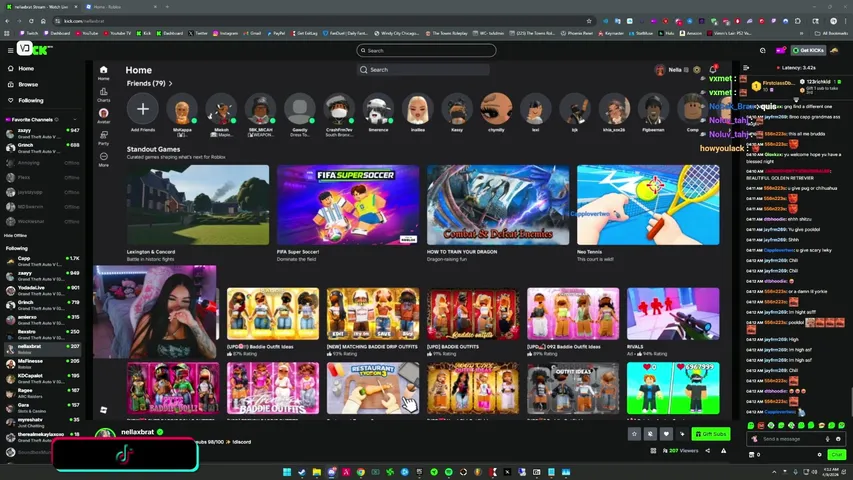Open Spotify from Windows taskbar
853x480 pixels.
(x=449, y=472)
